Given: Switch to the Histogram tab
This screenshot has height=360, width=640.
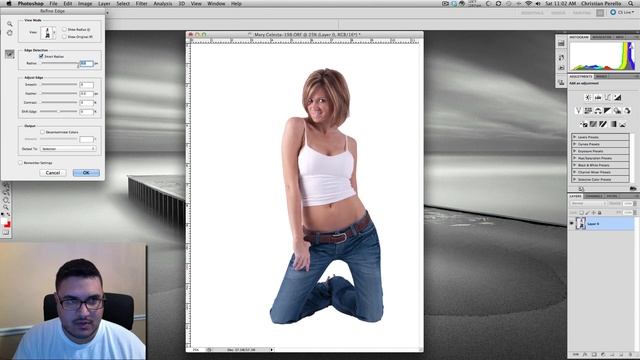Looking at the screenshot, I should click(x=579, y=37).
